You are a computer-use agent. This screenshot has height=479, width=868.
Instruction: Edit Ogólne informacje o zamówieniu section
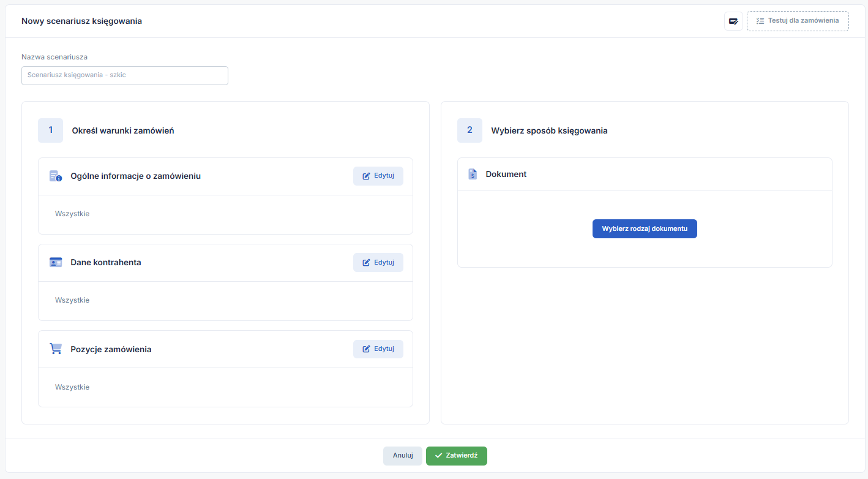[378, 176]
